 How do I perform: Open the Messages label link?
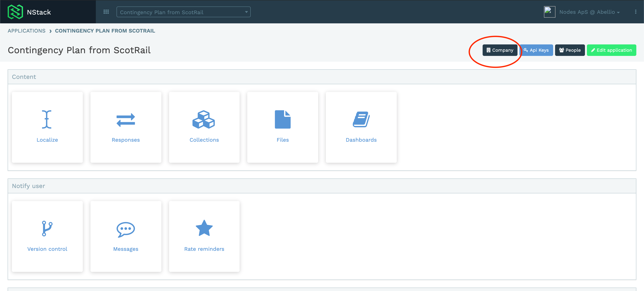coord(126,249)
